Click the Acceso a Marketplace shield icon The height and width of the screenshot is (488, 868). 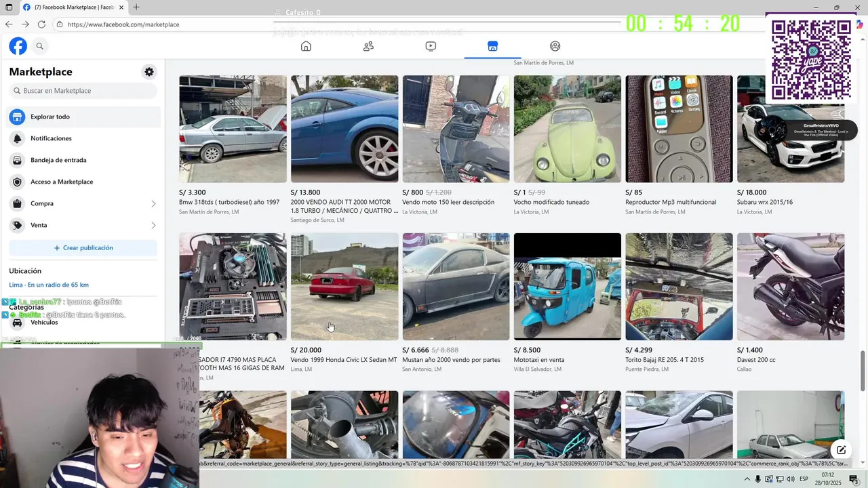17,182
